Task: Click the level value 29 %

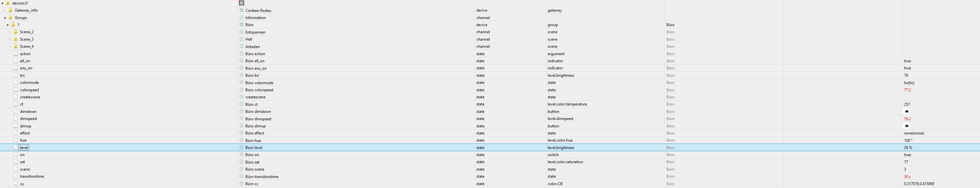Action: 908,147
